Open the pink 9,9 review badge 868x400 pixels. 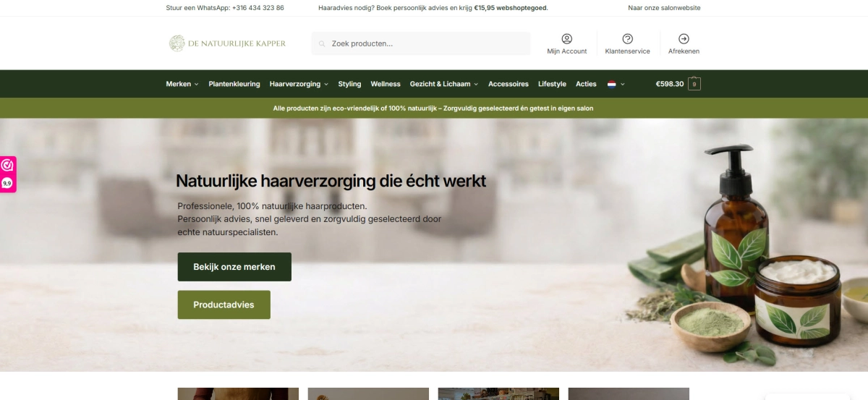(7, 174)
